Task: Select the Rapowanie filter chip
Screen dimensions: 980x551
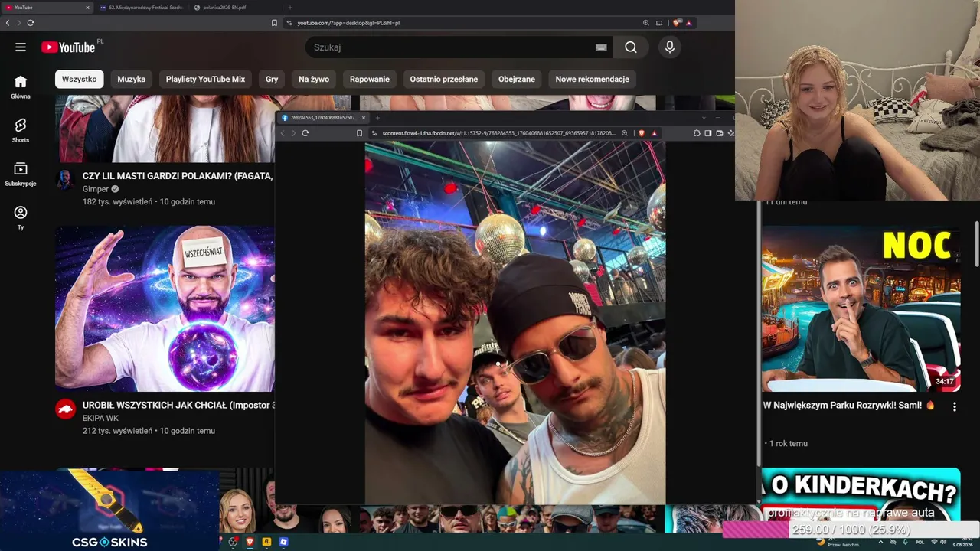Action: [370, 79]
